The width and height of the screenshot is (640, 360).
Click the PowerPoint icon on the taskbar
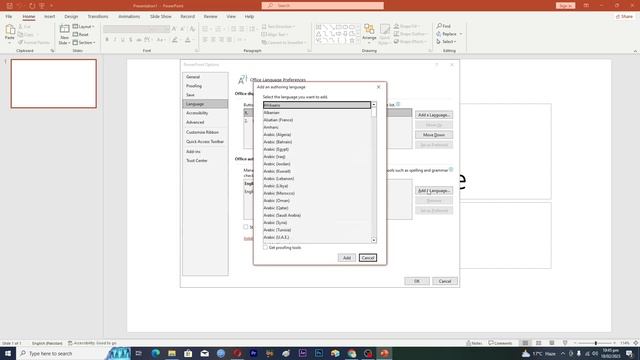point(384,353)
